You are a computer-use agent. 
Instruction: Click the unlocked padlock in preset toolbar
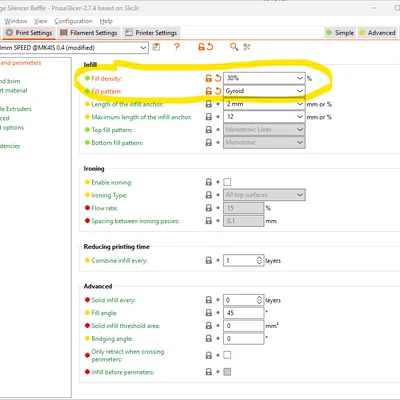201,47
